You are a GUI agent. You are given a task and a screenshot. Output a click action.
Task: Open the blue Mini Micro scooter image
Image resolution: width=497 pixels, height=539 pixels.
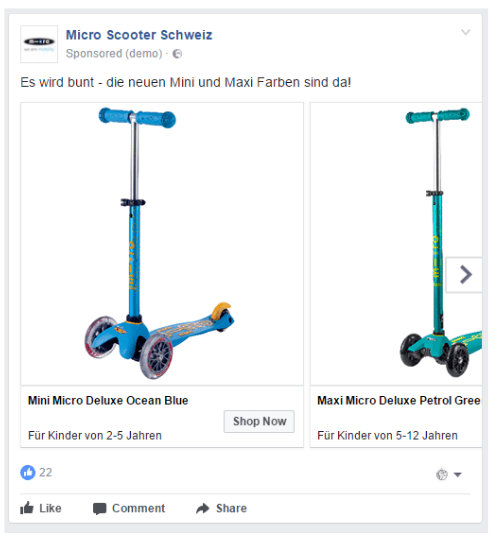[x=162, y=244]
